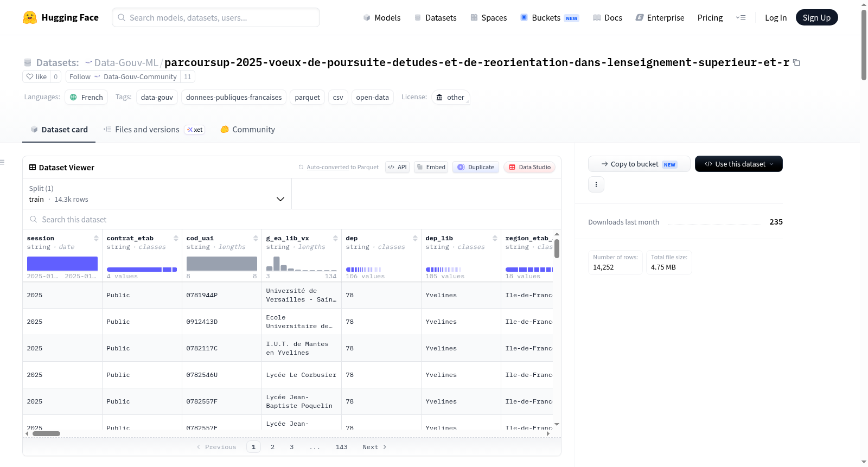
Task: Go to page 1 of table
Action: [253, 447]
